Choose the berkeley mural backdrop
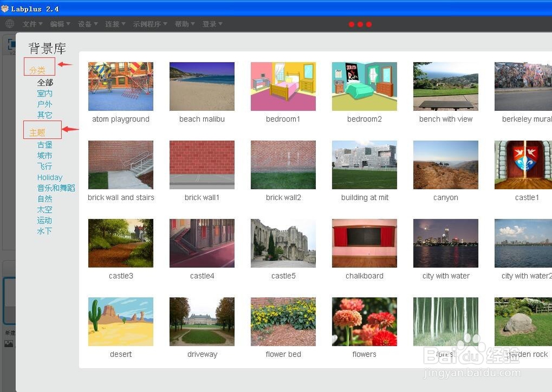This screenshot has width=552, height=392. [x=523, y=87]
